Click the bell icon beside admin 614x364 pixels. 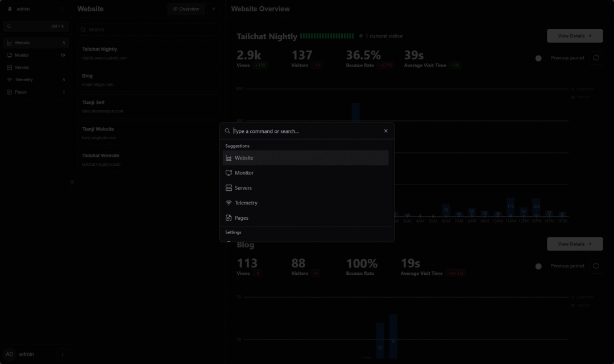[10, 9]
